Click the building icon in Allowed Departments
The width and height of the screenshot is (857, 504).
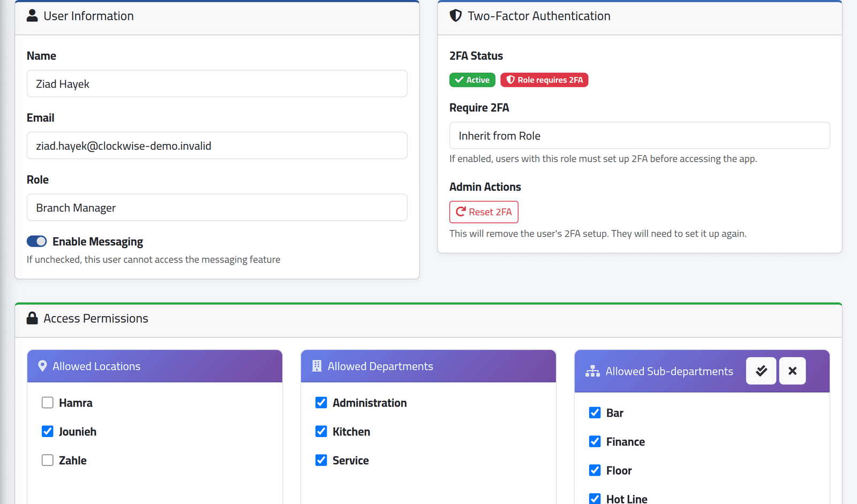(317, 366)
